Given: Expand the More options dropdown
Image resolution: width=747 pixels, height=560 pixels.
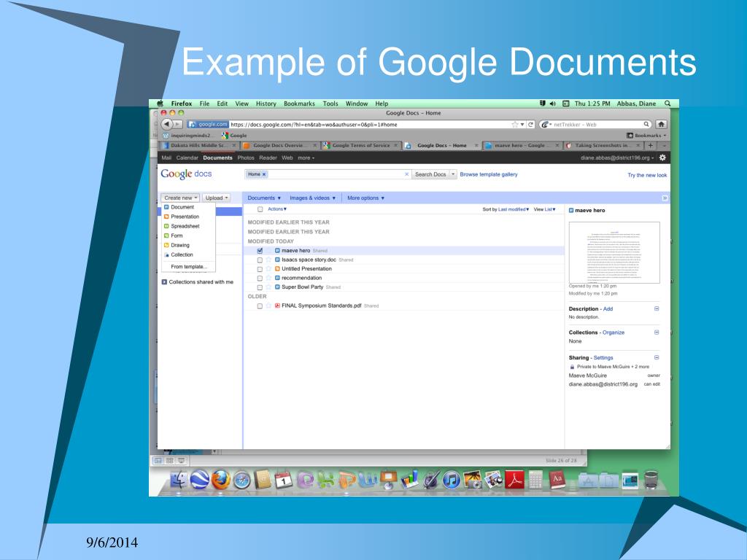Looking at the screenshot, I should [365, 198].
